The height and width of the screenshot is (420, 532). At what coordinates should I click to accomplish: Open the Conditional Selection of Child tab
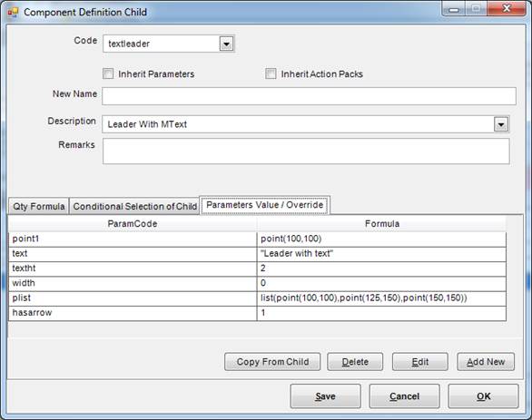(x=134, y=206)
